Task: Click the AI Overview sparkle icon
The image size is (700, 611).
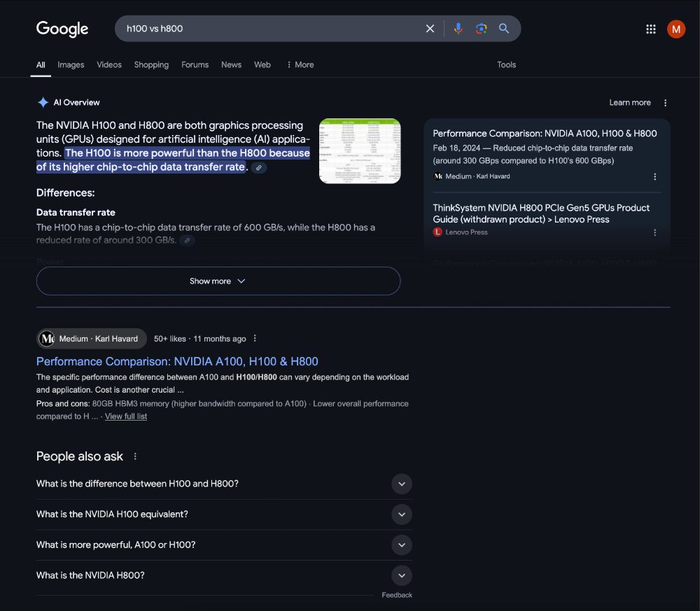Action: [43, 102]
